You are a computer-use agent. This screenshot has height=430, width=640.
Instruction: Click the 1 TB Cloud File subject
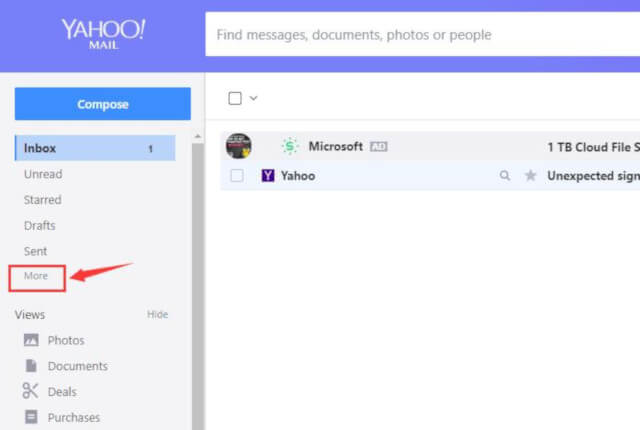[593, 147]
